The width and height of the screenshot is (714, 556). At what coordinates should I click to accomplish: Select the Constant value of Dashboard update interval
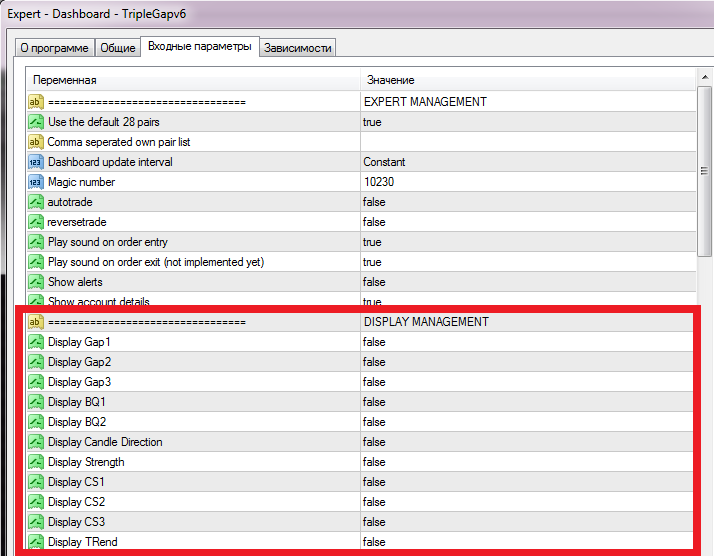528,162
